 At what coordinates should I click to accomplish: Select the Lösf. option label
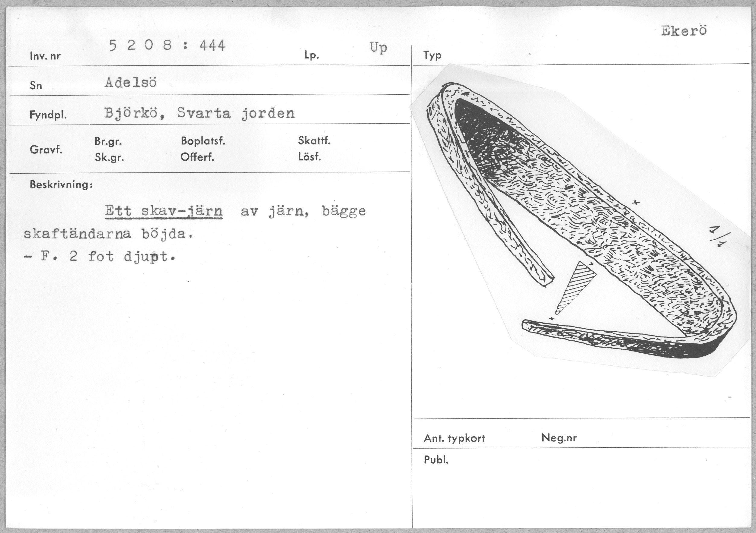[310, 157]
